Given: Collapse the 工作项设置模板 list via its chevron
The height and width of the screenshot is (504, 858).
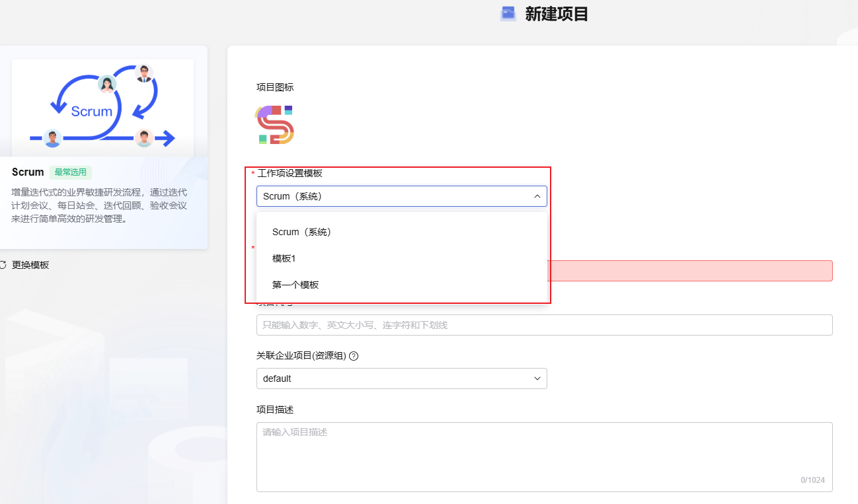Looking at the screenshot, I should point(537,196).
